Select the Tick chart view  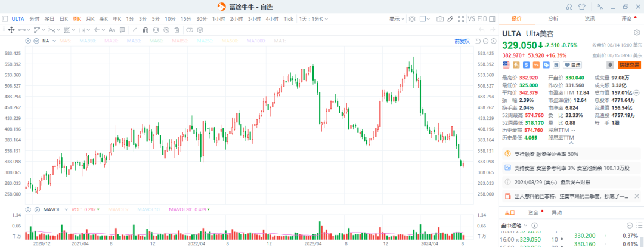coord(289,19)
